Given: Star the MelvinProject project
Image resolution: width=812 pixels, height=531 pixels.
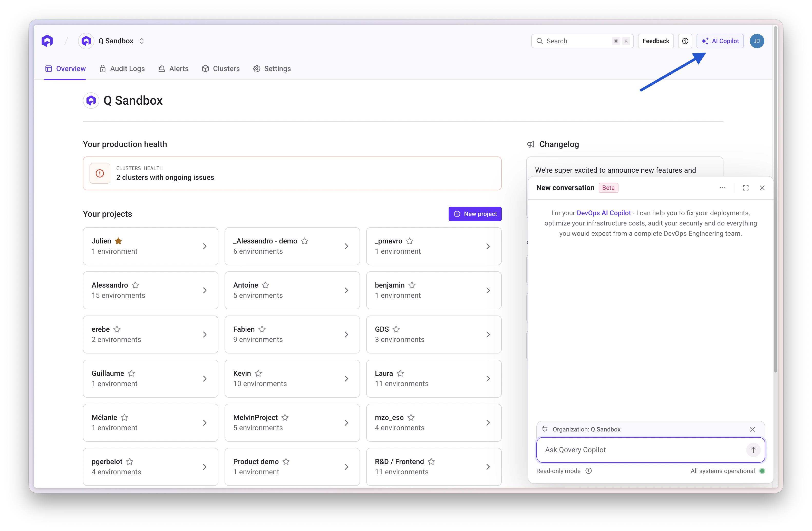Looking at the screenshot, I should [285, 417].
